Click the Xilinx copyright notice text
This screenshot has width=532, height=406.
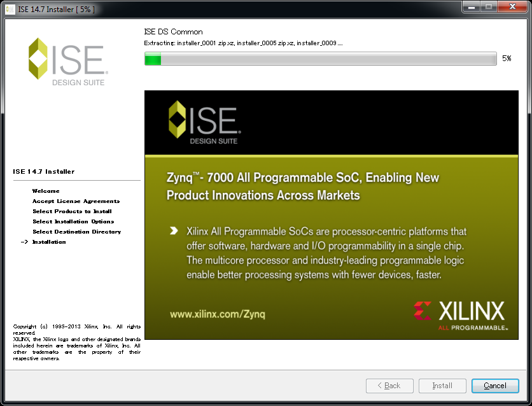tap(76, 342)
